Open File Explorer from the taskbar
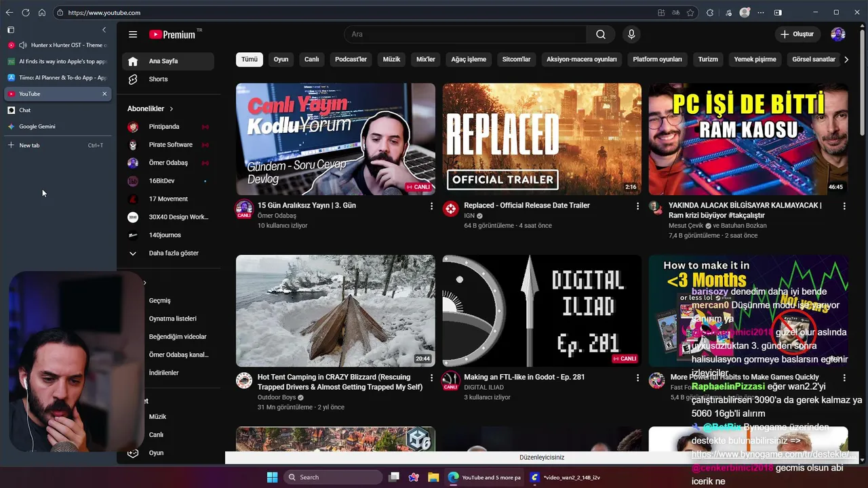 (x=433, y=477)
